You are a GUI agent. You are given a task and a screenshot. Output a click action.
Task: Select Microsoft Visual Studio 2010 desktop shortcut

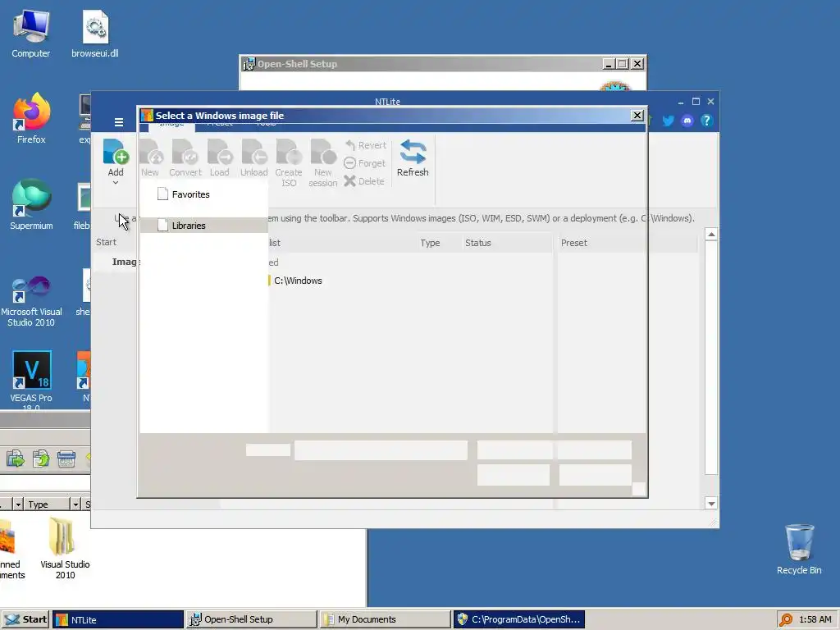point(31,301)
